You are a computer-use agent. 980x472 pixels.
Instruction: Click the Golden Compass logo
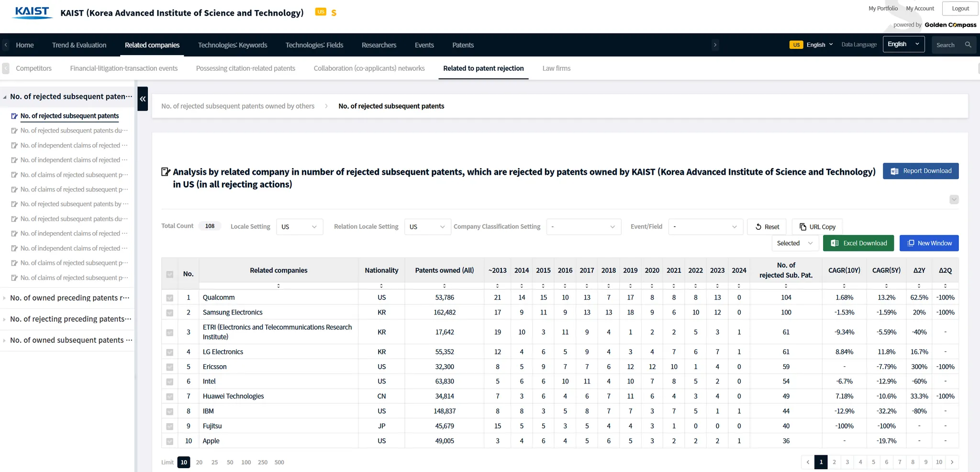(950, 25)
